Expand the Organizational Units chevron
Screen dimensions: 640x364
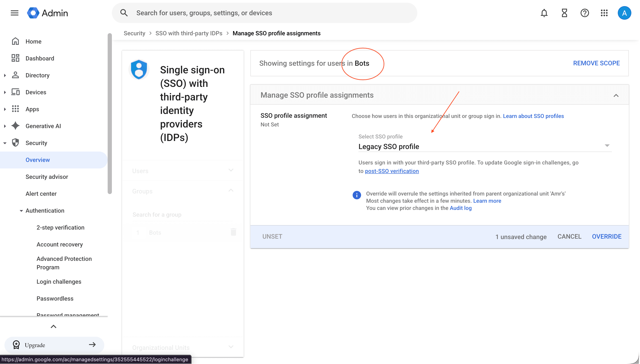click(x=231, y=347)
